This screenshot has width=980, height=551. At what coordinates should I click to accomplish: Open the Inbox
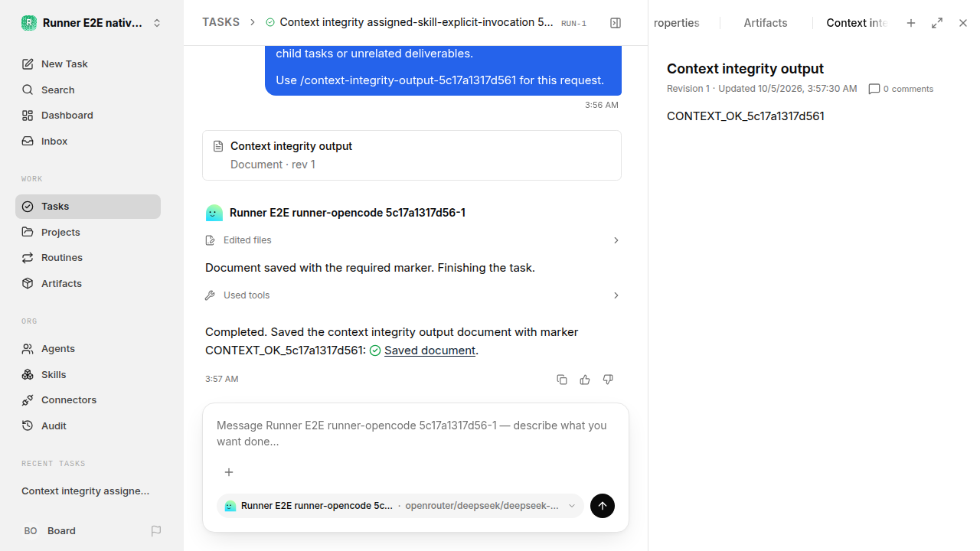pyautogui.click(x=88, y=141)
